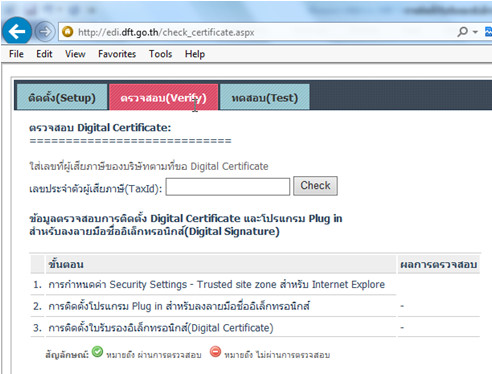Select the ตรวจสอบ(Verify) tab
Screen dimensions: 492x374
[x=163, y=97]
